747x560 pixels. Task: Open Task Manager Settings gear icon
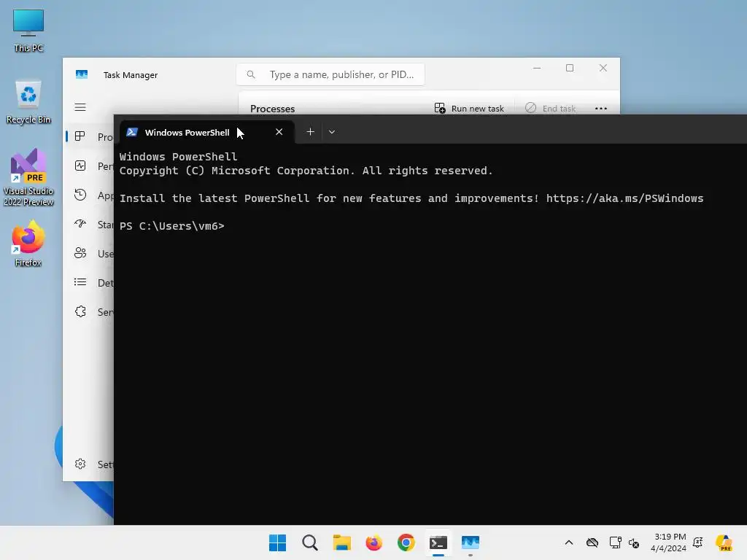80,464
